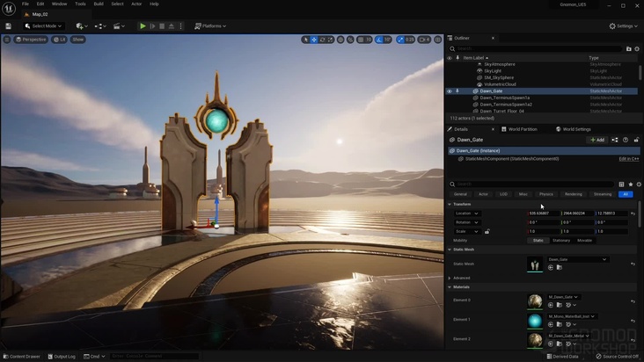Open M_Dawn_Gate material dropdown for Element 0
This screenshot has width=644, height=362.
(563, 297)
